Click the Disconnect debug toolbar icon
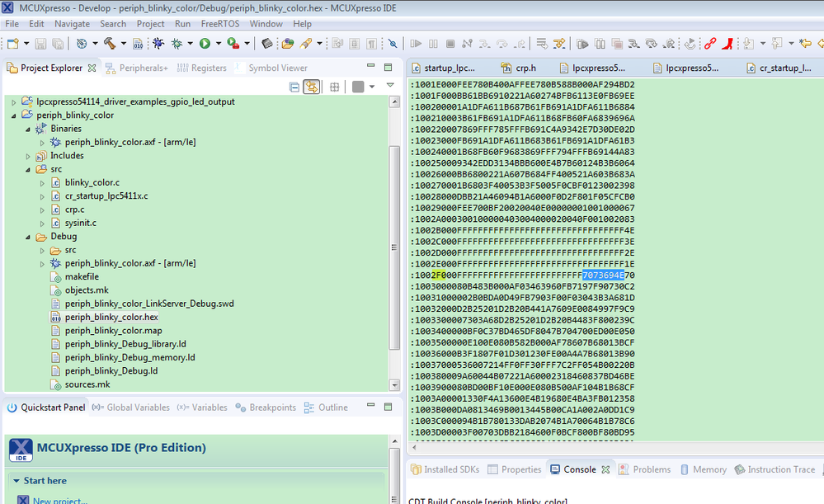The width and height of the screenshot is (824, 504). point(467,44)
